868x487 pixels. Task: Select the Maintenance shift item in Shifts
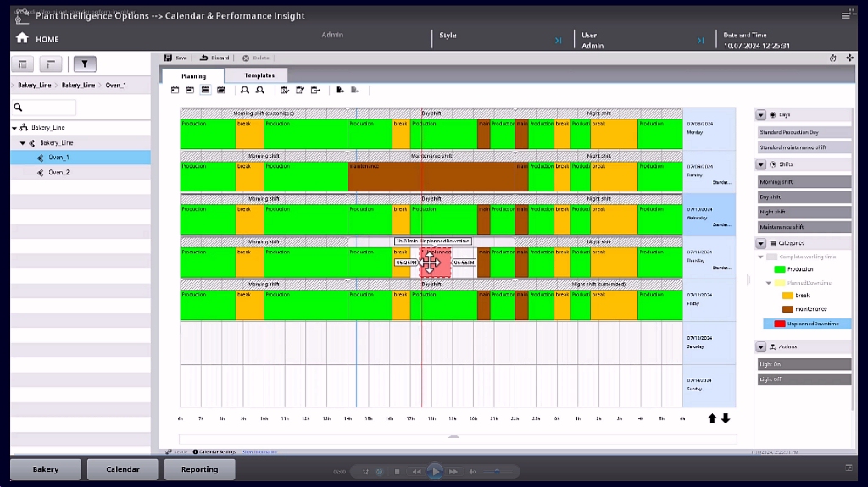tap(804, 227)
